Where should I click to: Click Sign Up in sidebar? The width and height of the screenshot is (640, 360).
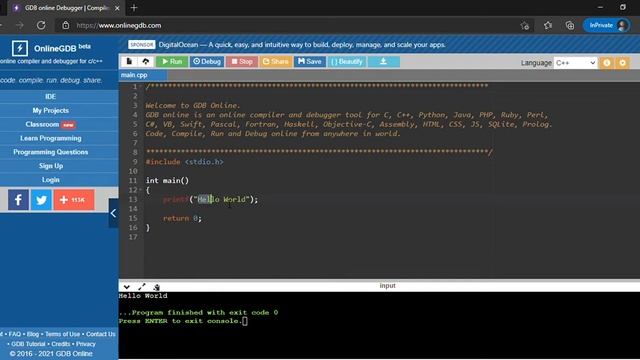(51, 166)
